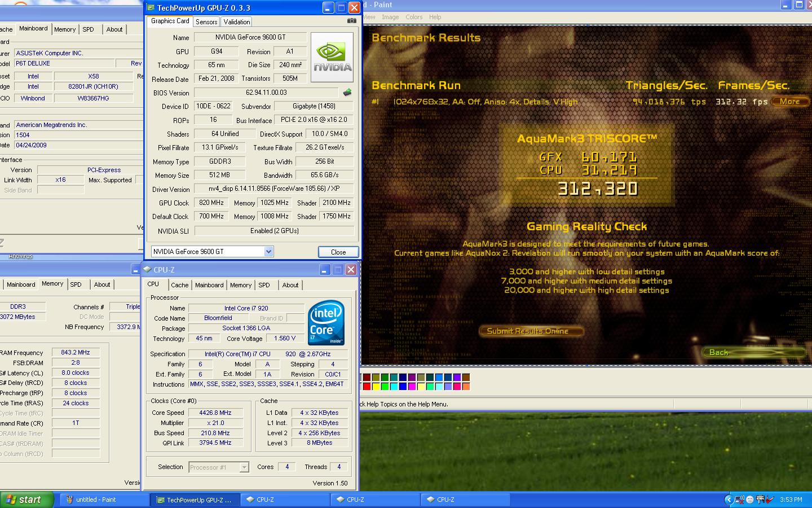Click the CPU name Intel Core i7 920
The image size is (812, 508).
tap(246, 308)
